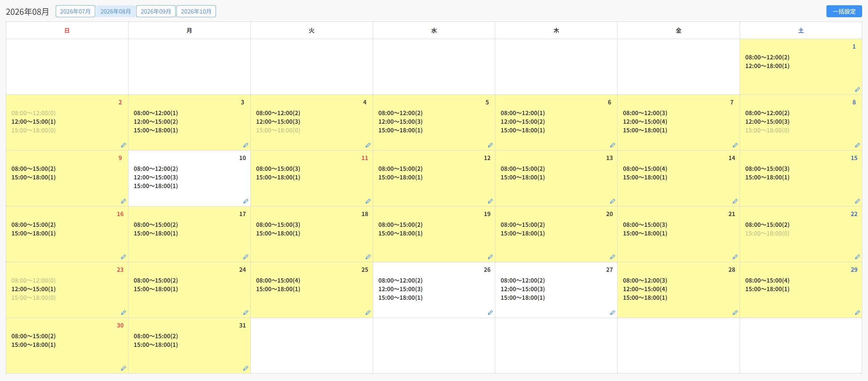Edit the schedule for day 27 via its pencil

pyautogui.click(x=613, y=313)
